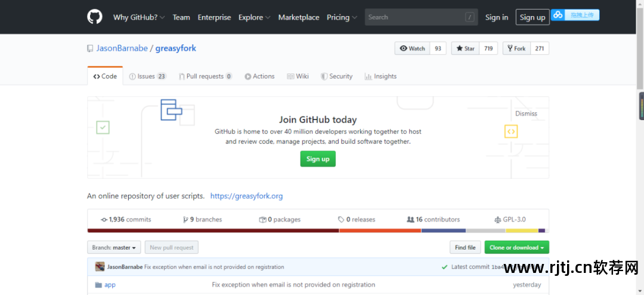644x295 pixels.
Task: Open the app folder
Action: tap(110, 284)
